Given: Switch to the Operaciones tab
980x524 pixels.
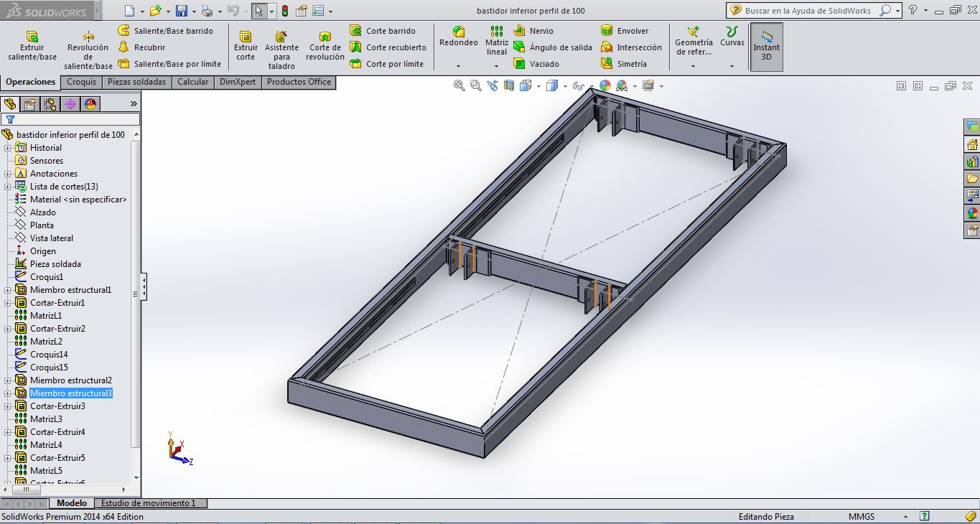Looking at the screenshot, I should click(31, 82).
